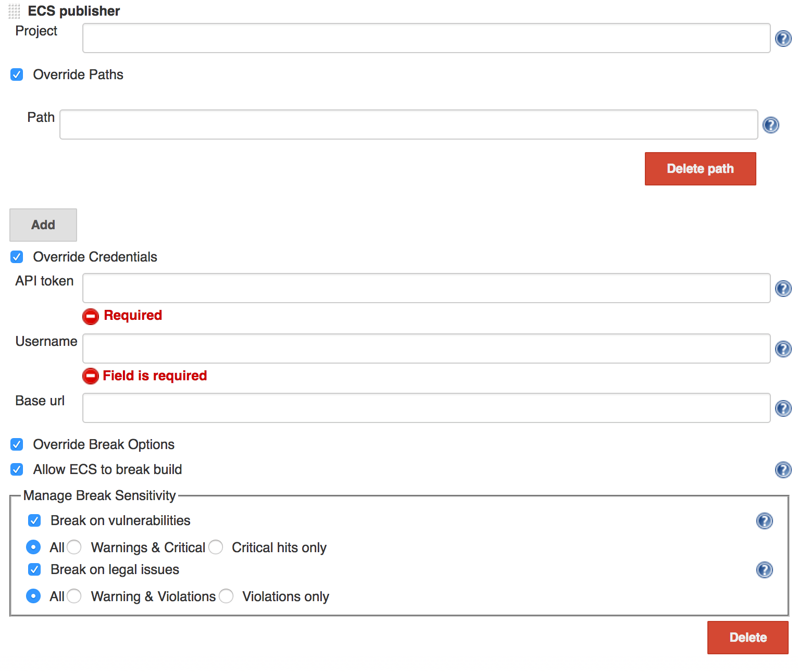Open help for the API token field
This screenshot has height=672, width=798.
click(x=783, y=288)
